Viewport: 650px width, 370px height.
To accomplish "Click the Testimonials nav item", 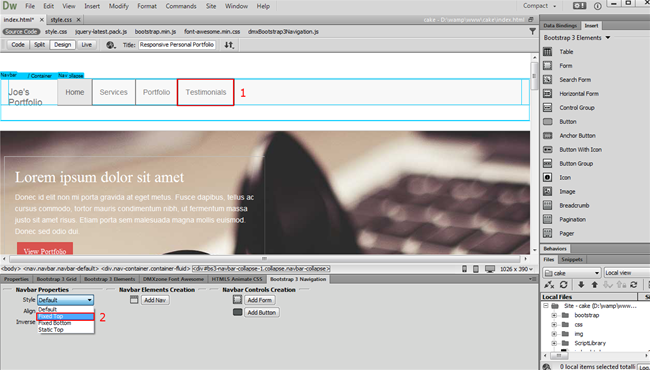I will [206, 92].
